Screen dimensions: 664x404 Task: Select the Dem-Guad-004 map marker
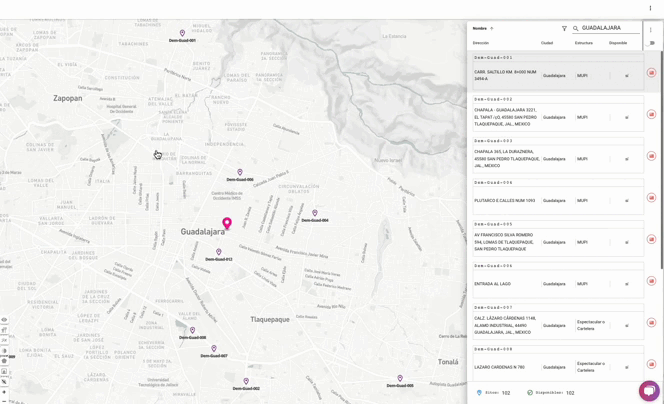pos(315,213)
